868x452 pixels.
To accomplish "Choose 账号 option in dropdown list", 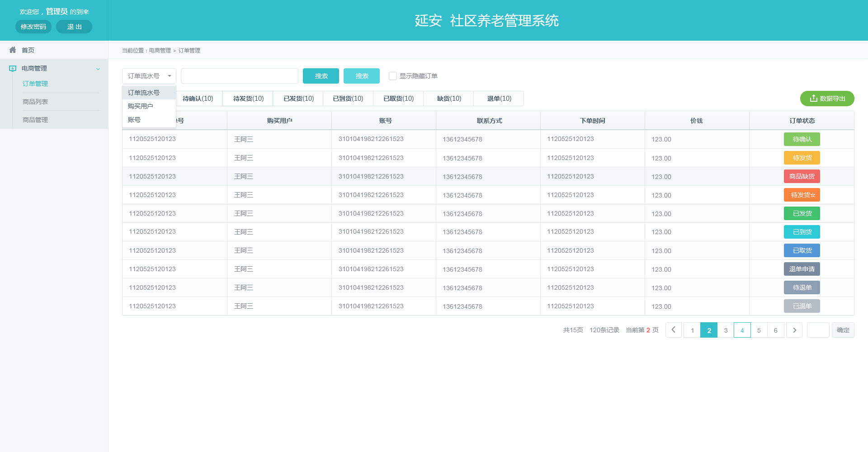I will [149, 120].
